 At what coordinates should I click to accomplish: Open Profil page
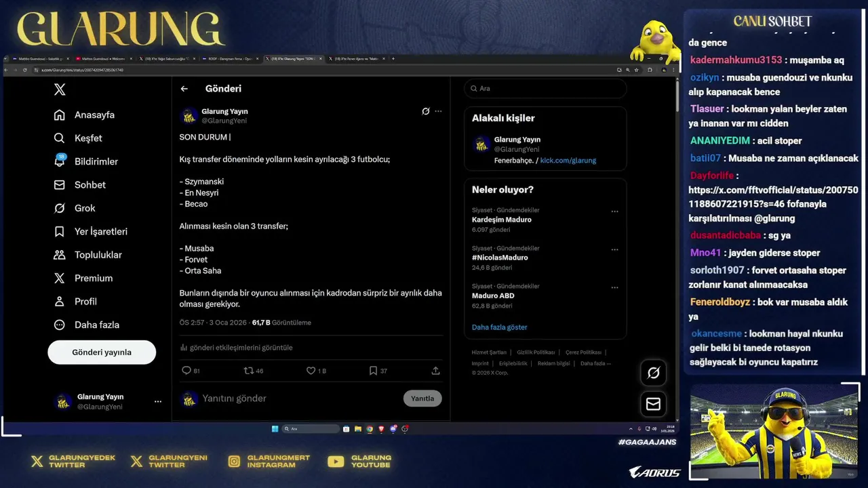click(75, 301)
